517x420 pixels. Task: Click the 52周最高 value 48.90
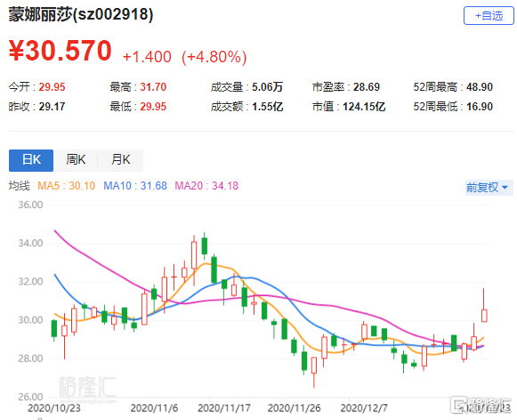[x=480, y=87]
